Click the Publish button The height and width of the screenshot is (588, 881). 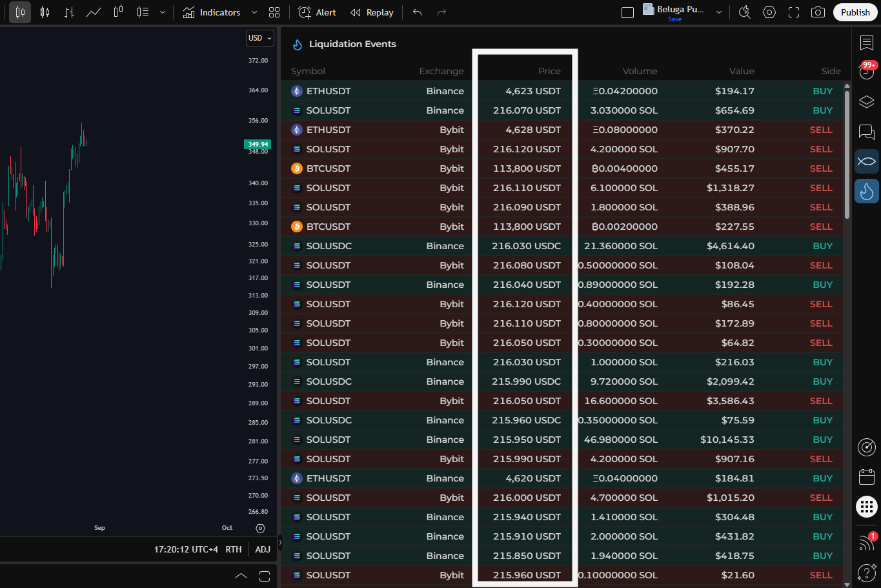tap(855, 12)
